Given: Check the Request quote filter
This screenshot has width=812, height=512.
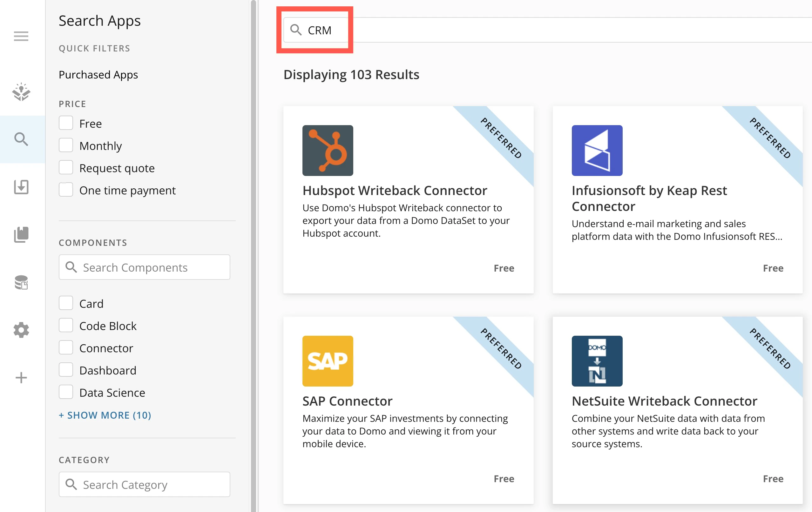Looking at the screenshot, I should tap(66, 167).
